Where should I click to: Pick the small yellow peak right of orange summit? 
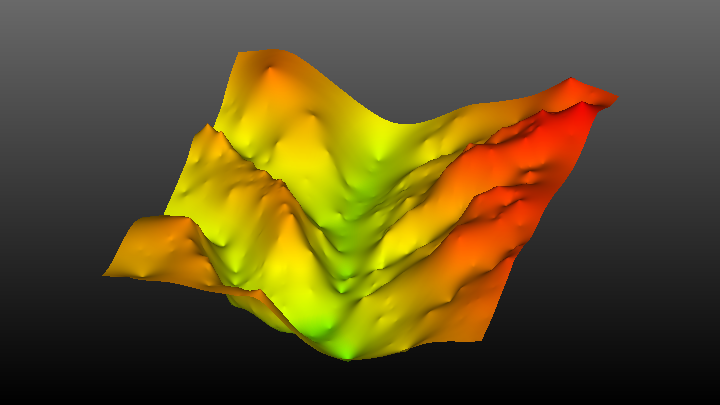[312, 116]
